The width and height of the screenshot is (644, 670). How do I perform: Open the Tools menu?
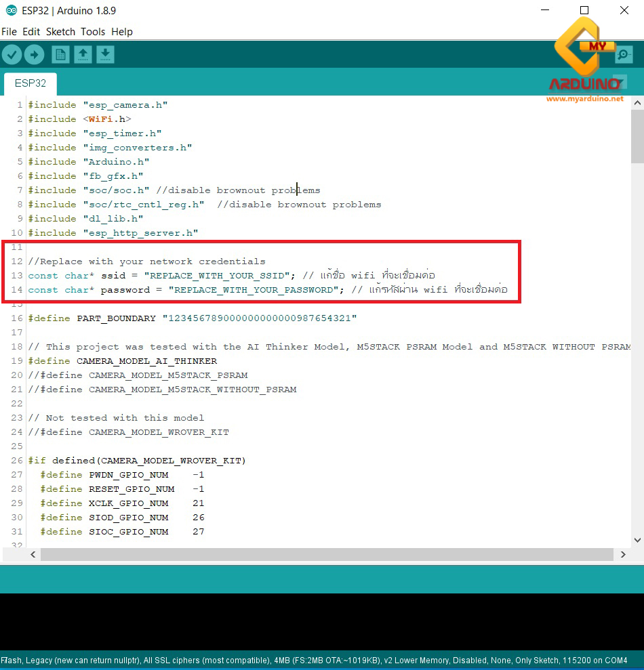[93, 31]
